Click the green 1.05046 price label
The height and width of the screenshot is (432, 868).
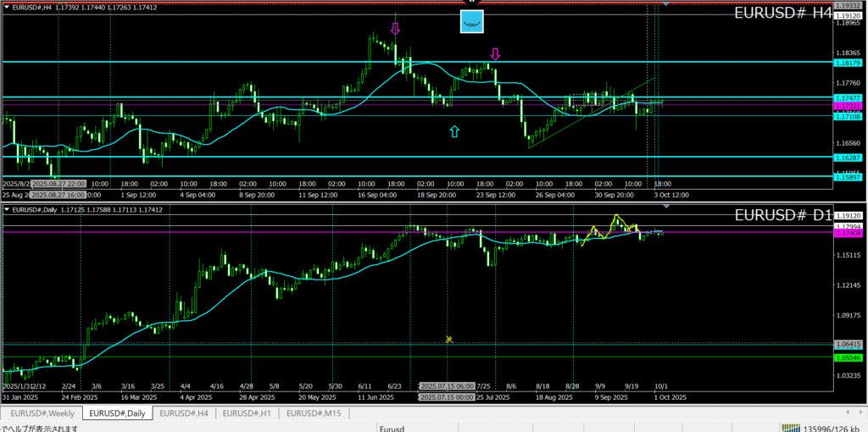[848, 358]
